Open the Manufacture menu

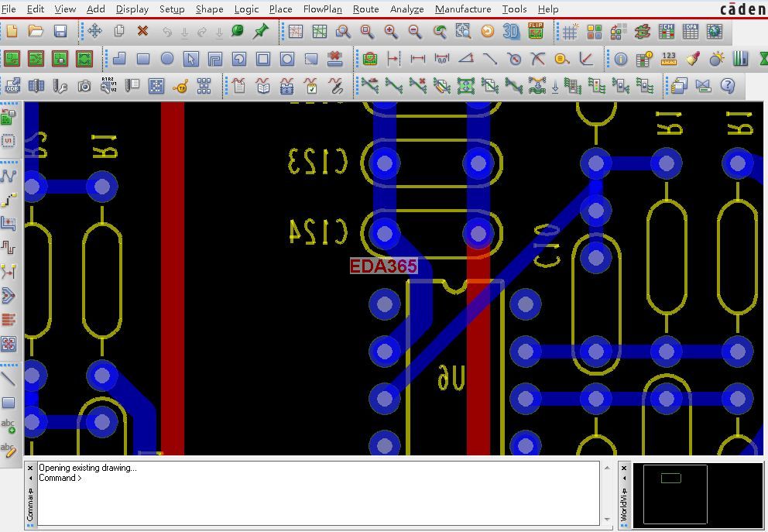pos(462,9)
